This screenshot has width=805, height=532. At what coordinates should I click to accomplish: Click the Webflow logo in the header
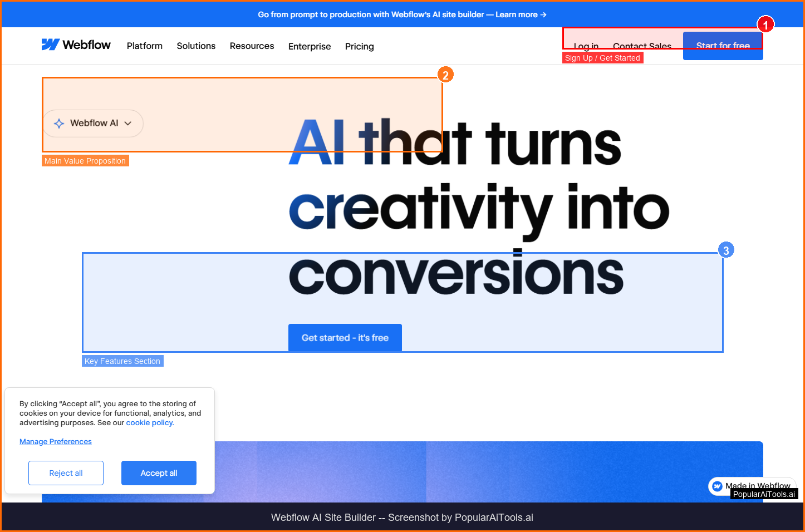(x=76, y=45)
